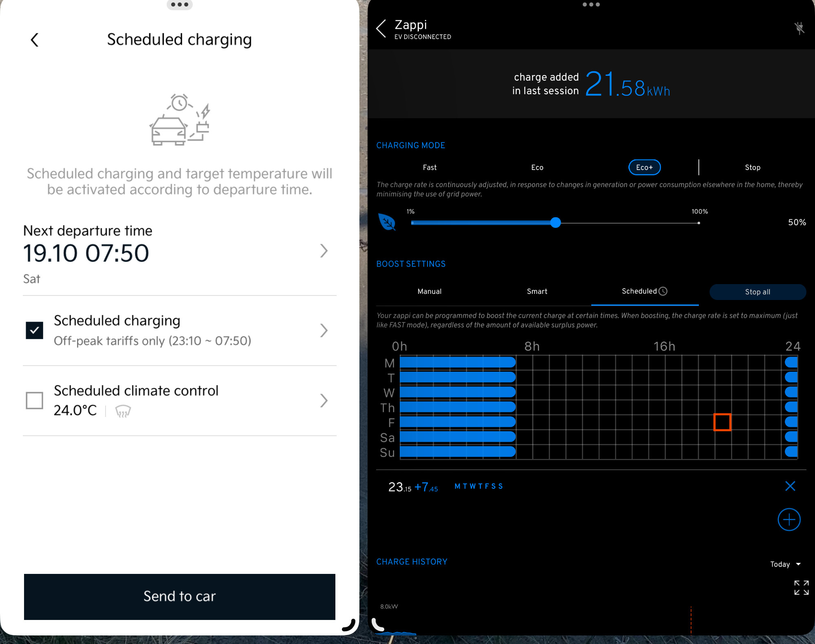The width and height of the screenshot is (815, 644).
Task: Uncheck the Scheduled charging checkbox
Action: (x=35, y=330)
